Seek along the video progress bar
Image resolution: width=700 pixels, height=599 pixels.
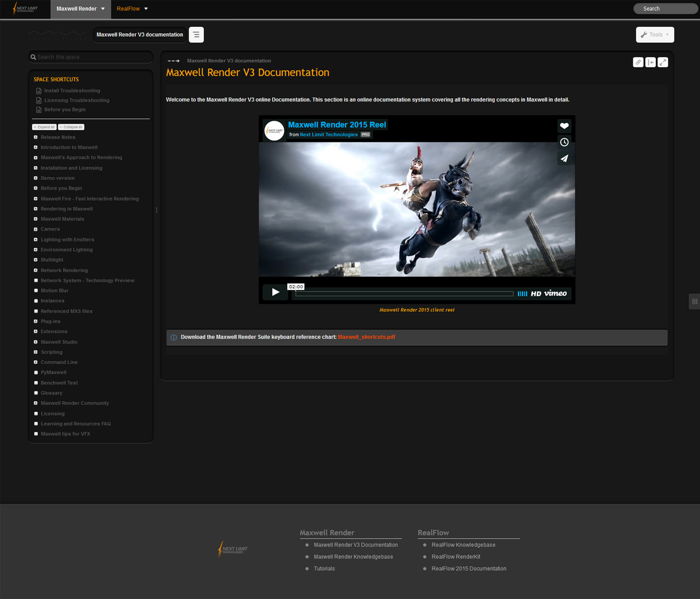pyautogui.click(x=404, y=294)
